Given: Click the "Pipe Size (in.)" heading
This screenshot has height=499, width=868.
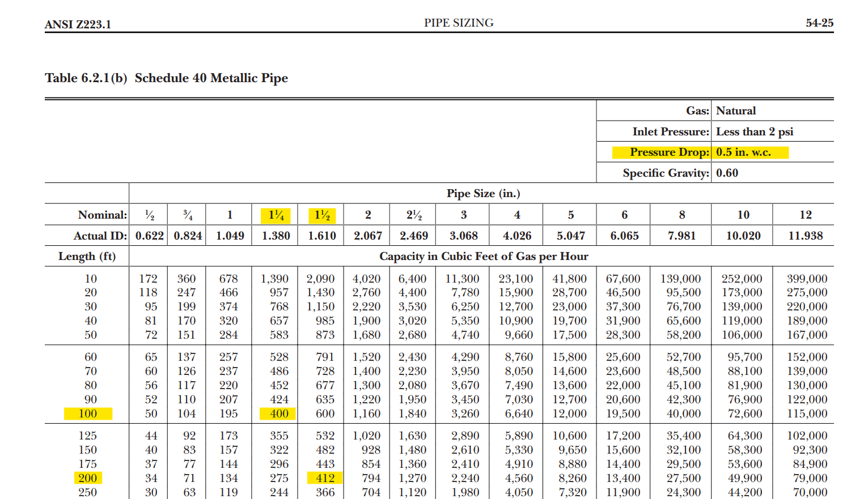Looking at the screenshot, I should point(483,194).
